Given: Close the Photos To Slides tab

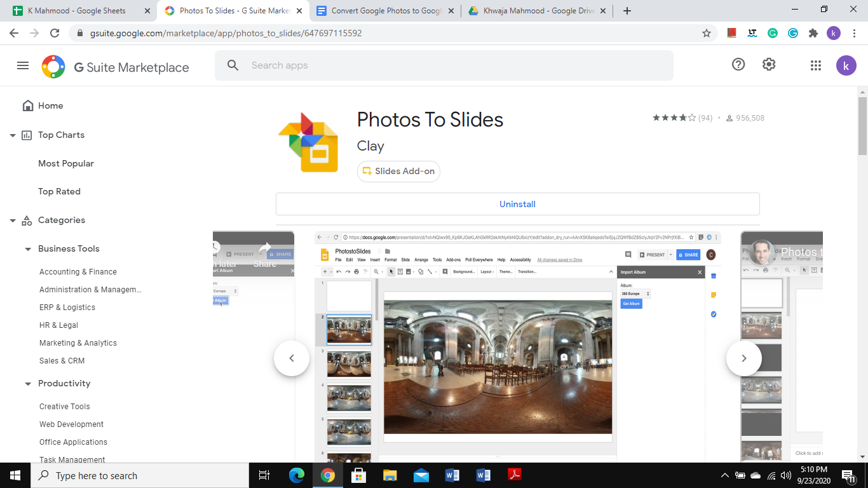Looking at the screenshot, I should pyautogui.click(x=299, y=11).
